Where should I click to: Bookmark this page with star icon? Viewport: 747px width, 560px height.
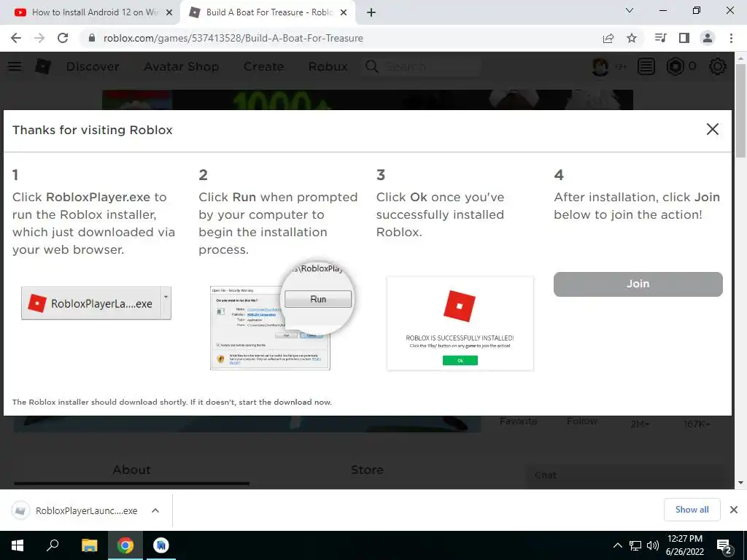coord(632,38)
